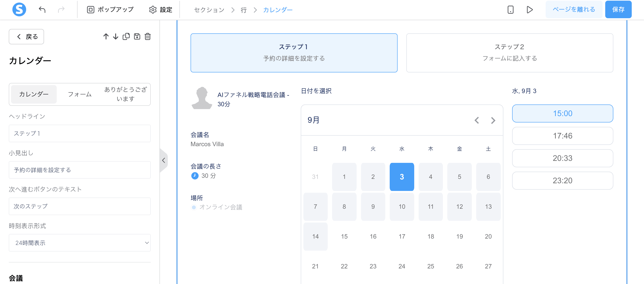Redo the last change

coord(61,9)
